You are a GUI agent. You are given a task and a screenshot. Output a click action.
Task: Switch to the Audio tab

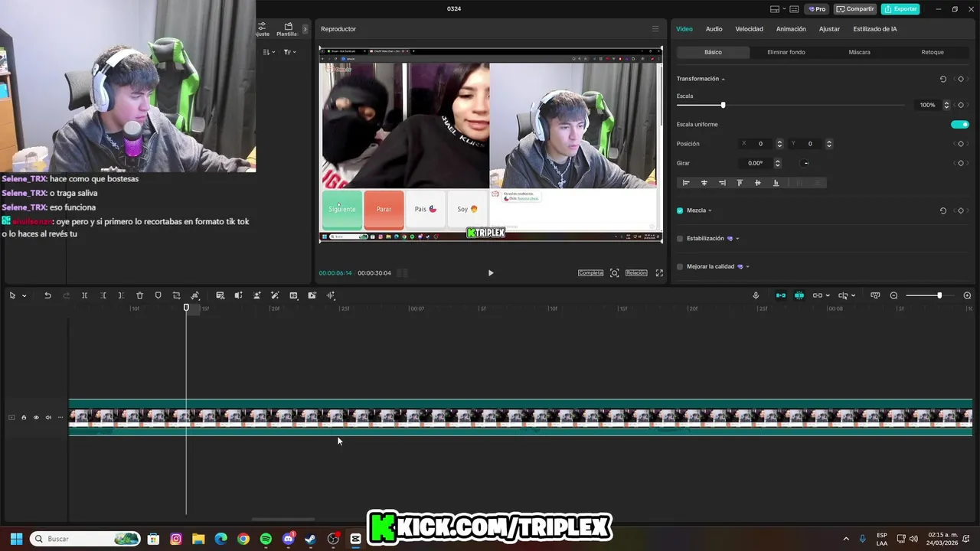[x=714, y=29]
